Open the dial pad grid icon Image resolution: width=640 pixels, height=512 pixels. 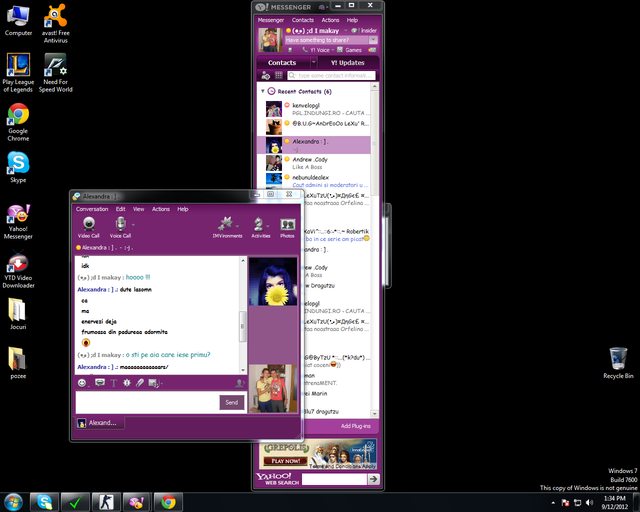pyautogui.click(x=279, y=75)
